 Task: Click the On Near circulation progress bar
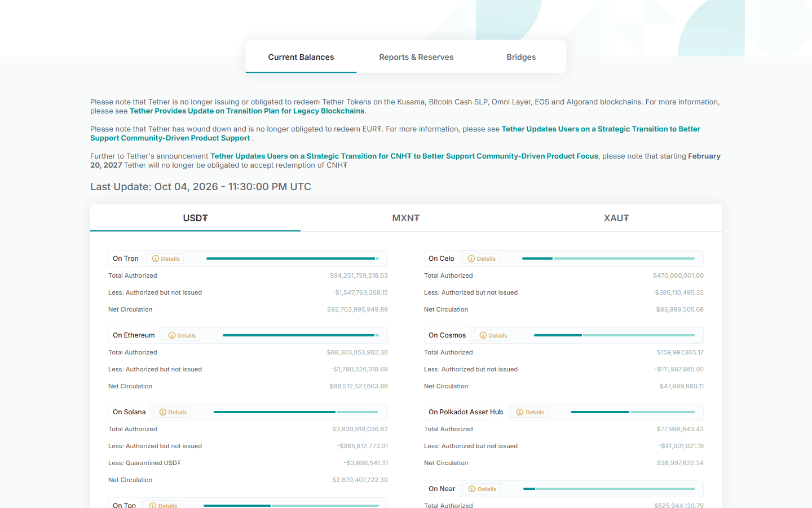click(609, 489)
